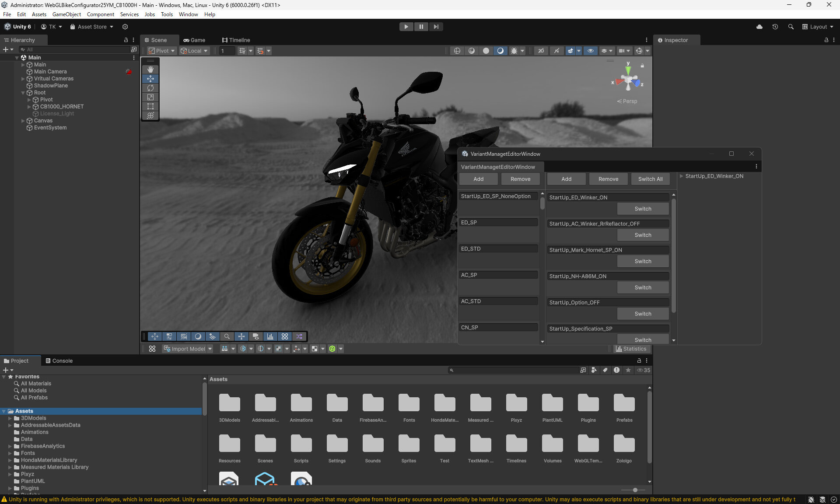Open the Pivot dropdown
Viewport: 840px width, 504px height.
(x=161, y=51)
